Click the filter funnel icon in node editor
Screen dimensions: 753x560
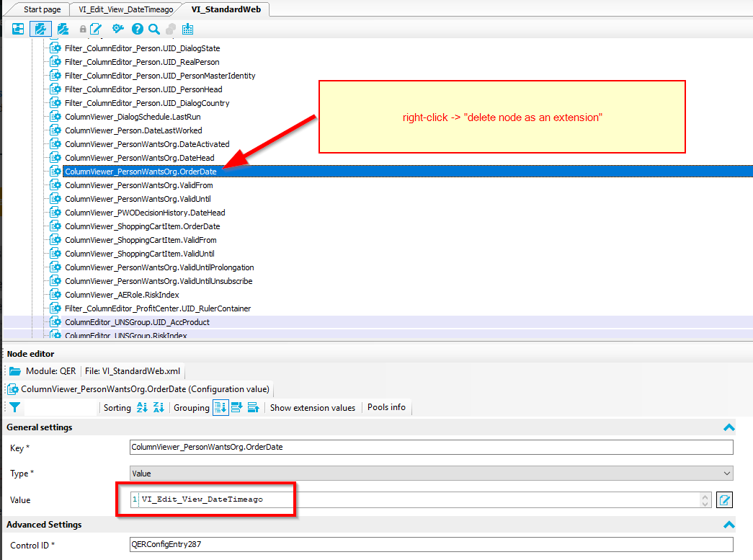coord(14,407)
